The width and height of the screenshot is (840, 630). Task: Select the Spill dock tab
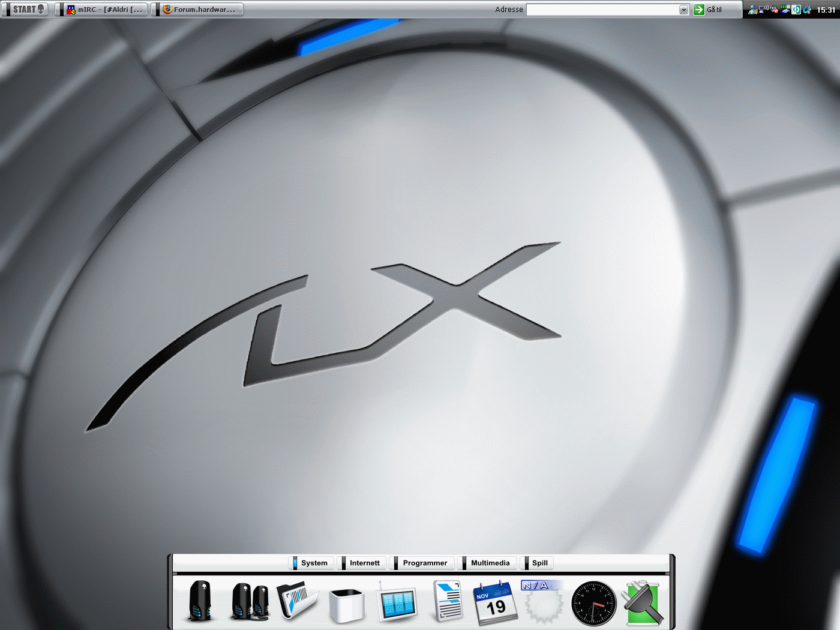pyautogui.click(x=537, y=563)
